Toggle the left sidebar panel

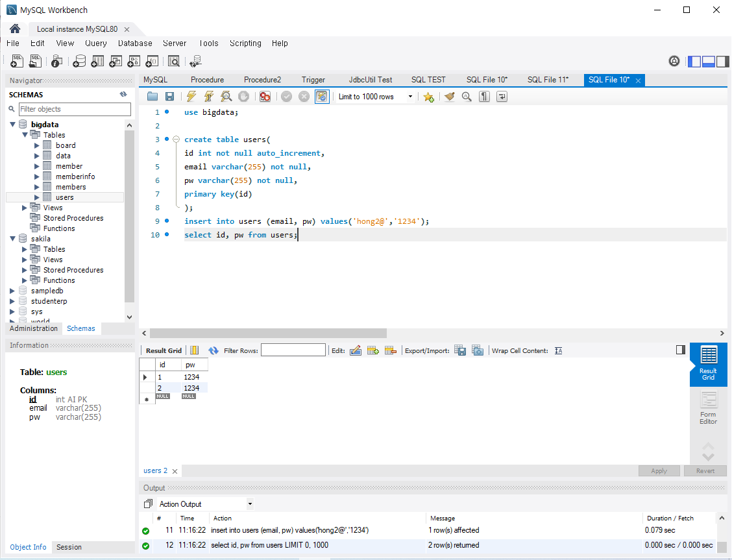[694, 61]
